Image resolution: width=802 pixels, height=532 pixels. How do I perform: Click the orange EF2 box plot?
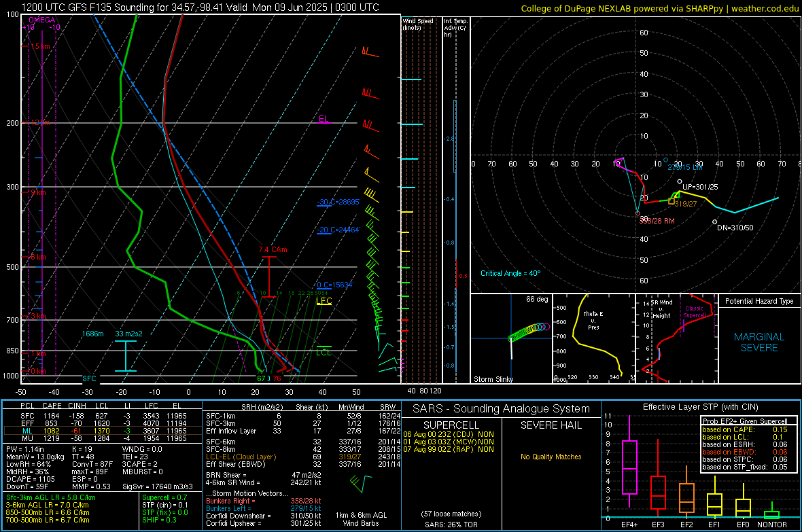pyautogui.click(x=686, y=492)
